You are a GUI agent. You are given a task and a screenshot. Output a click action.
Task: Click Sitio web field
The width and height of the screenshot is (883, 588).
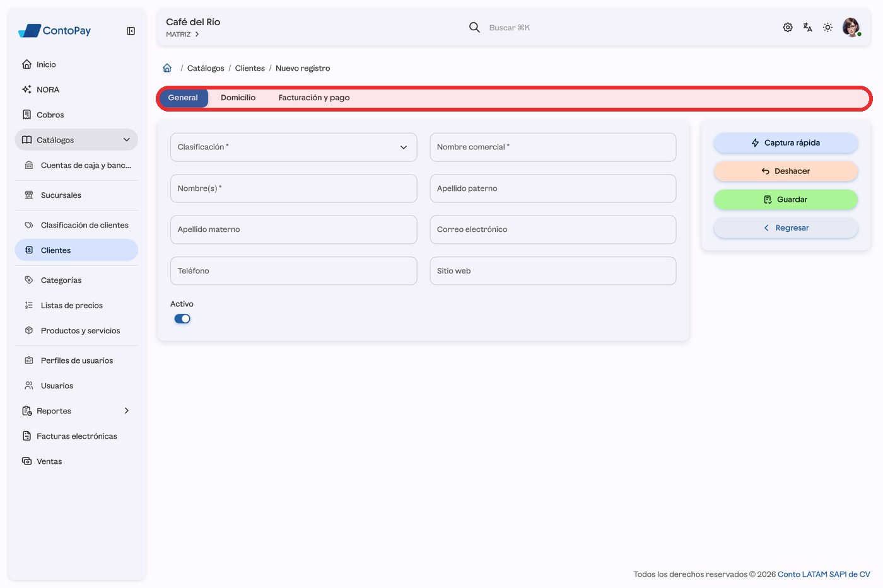[553, 271]
